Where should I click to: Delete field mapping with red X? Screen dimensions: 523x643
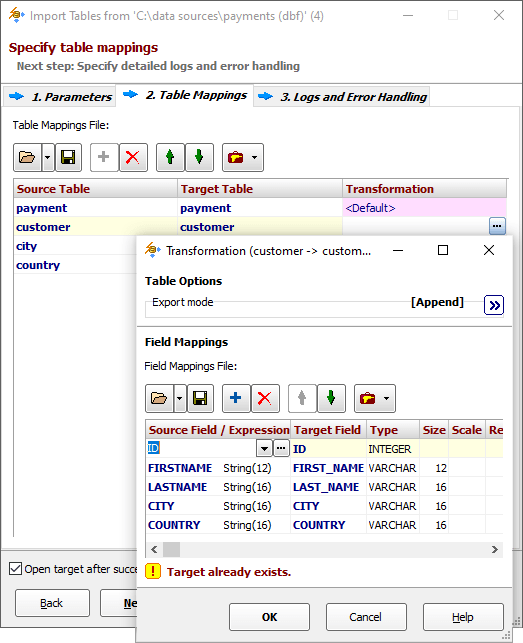[x=265, y=398]
